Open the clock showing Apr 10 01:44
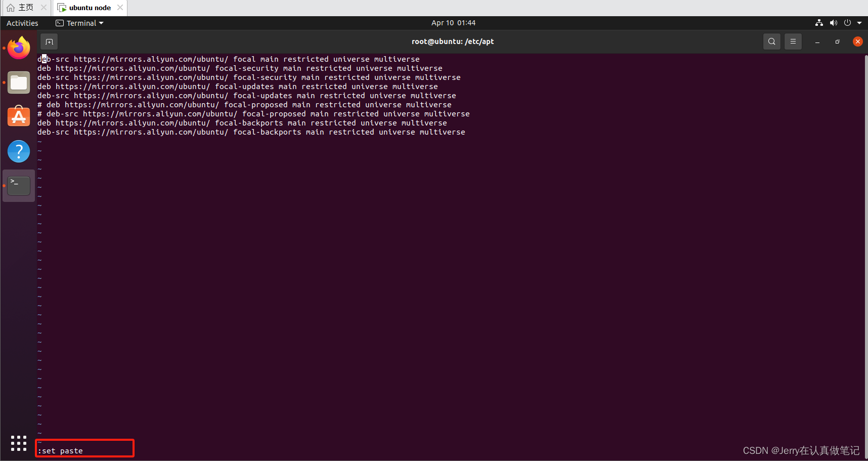 click(453, 23)
